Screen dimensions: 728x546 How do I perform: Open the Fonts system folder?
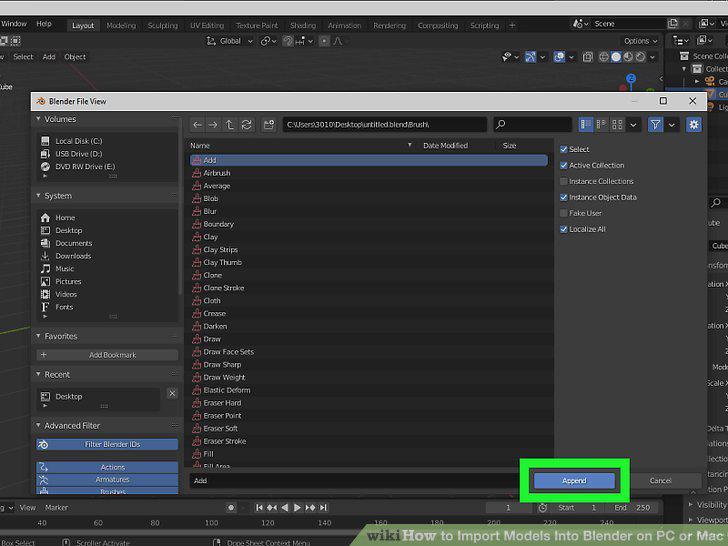(x=64, y=307)
